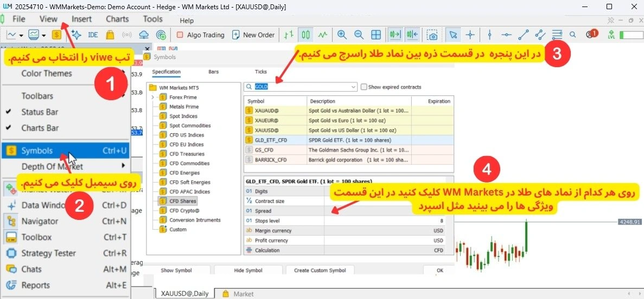The width and height of the screenshot is (644, 299).
Task: Zoom in on the chart
Action: (x=342, y=35)
